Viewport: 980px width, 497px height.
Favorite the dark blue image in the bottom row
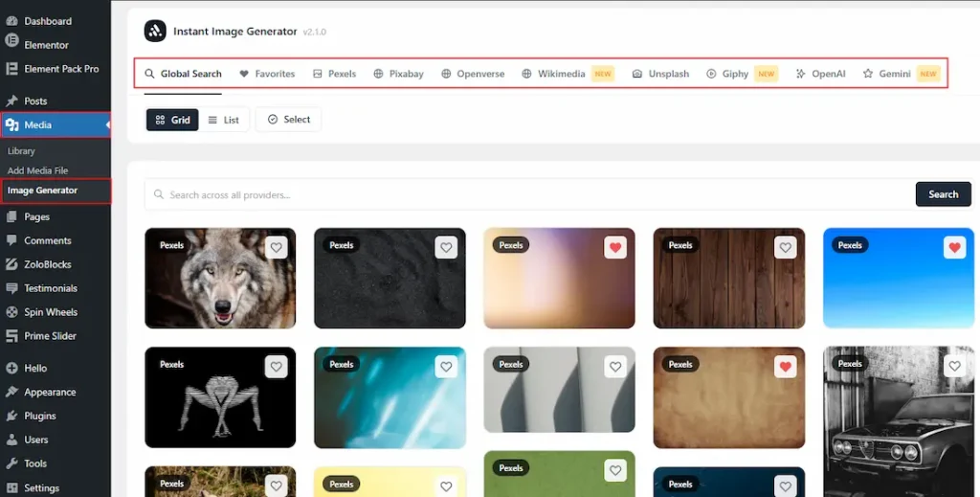pyautogui.click(x=785, y=486)
